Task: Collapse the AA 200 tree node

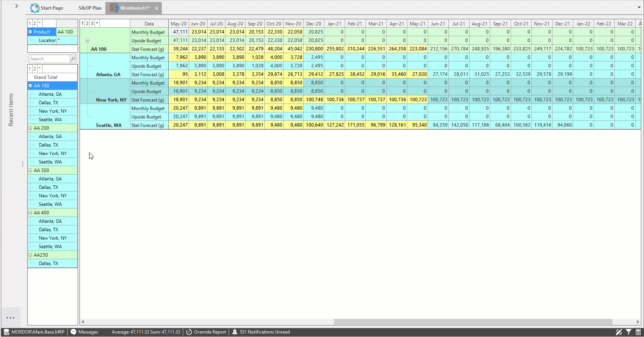Action: click(x=30, y=128)
